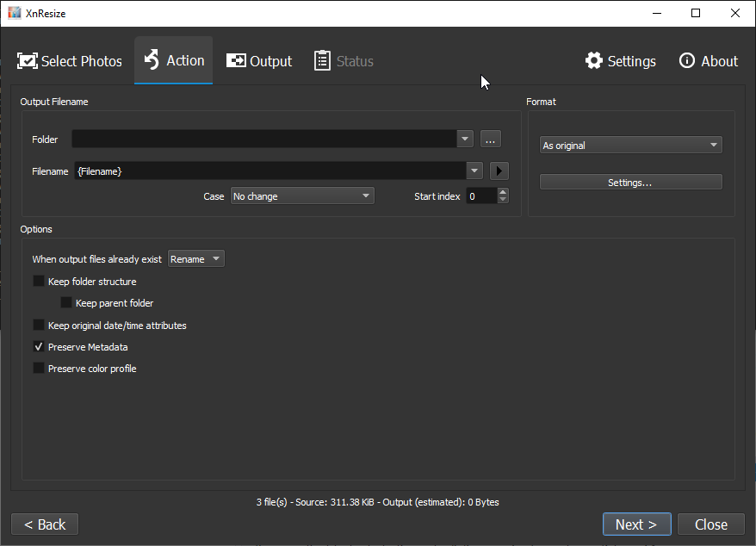Open the Folder history dropdown arrow
The image size is (756, 546).
464,139
